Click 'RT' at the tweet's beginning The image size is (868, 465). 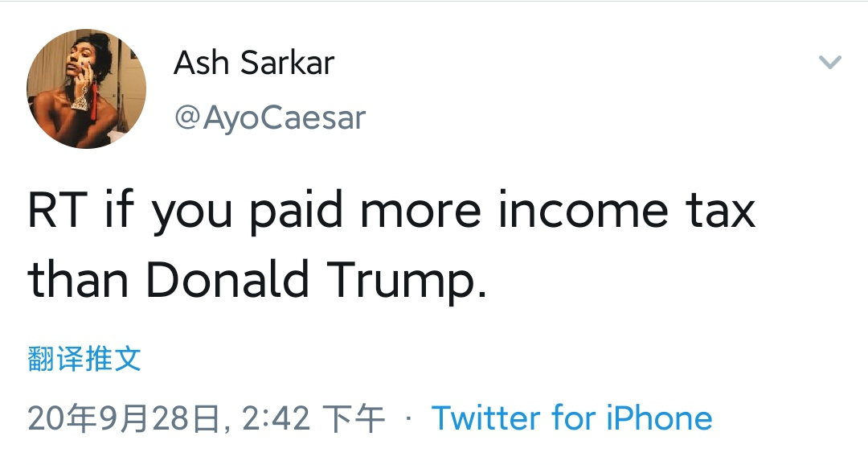[57, 211]
